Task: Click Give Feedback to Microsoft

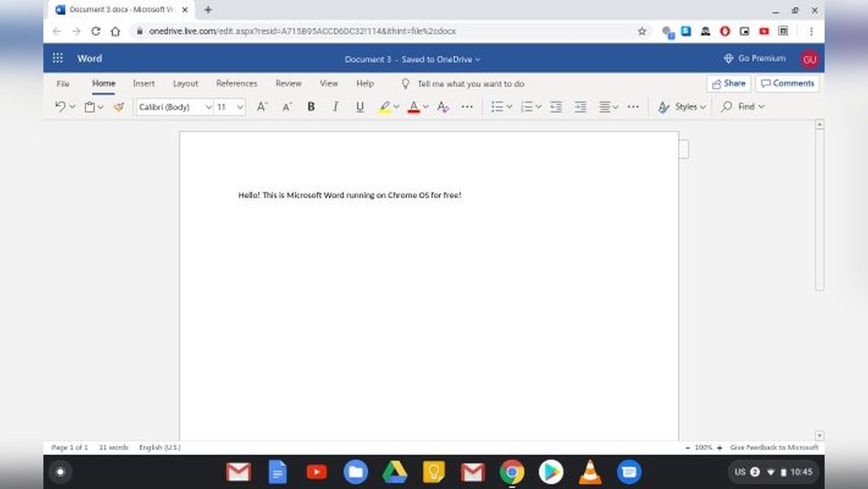Action: pos(774,447)
